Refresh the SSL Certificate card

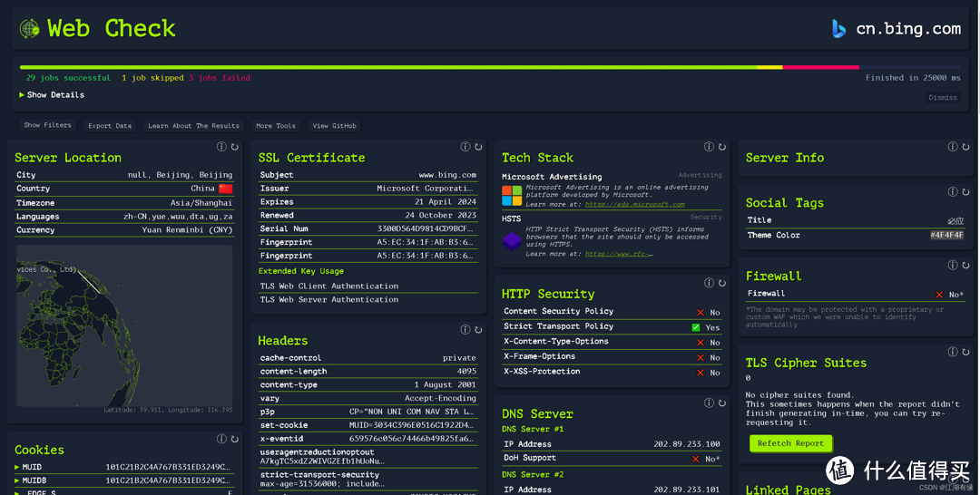coord(479,147)
